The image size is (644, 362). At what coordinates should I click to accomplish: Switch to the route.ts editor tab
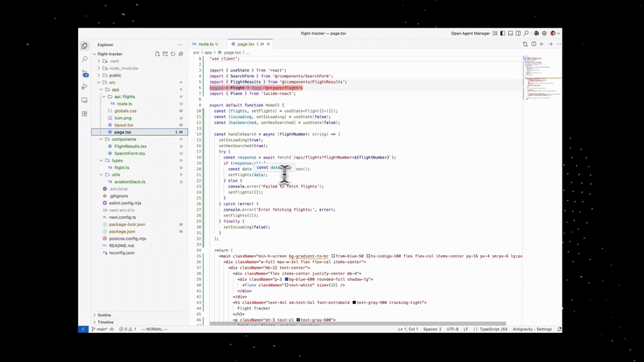[205, 44]
